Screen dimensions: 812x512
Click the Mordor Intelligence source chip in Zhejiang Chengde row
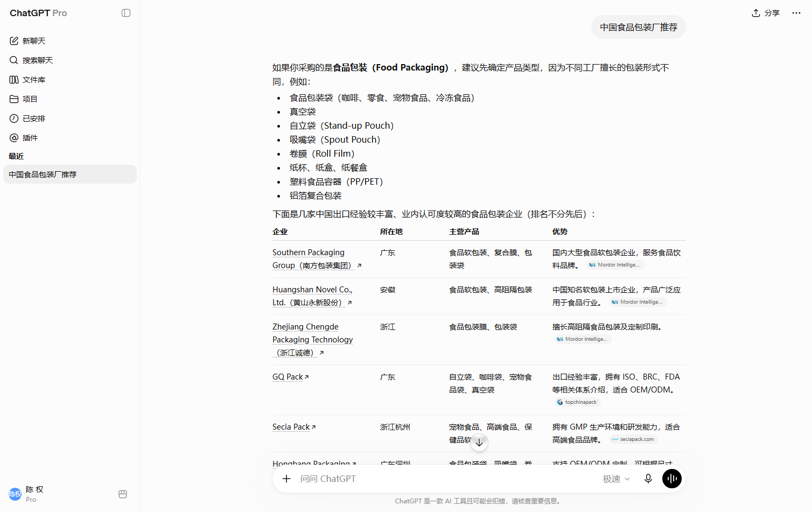(582, 339)
